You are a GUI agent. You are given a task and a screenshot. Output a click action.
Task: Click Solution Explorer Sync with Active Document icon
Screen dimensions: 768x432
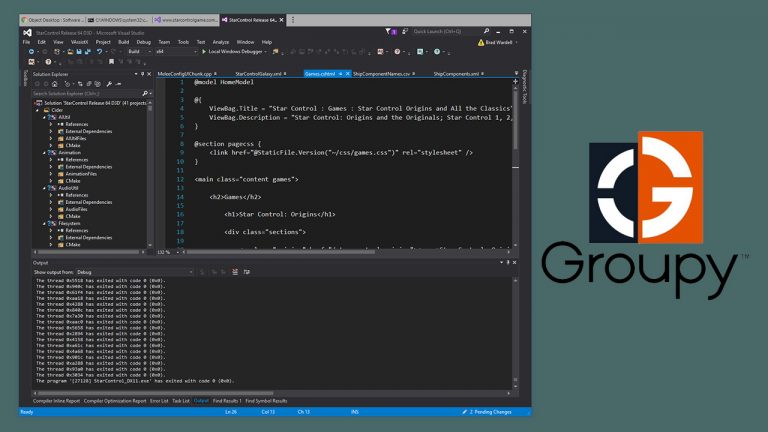80,84
